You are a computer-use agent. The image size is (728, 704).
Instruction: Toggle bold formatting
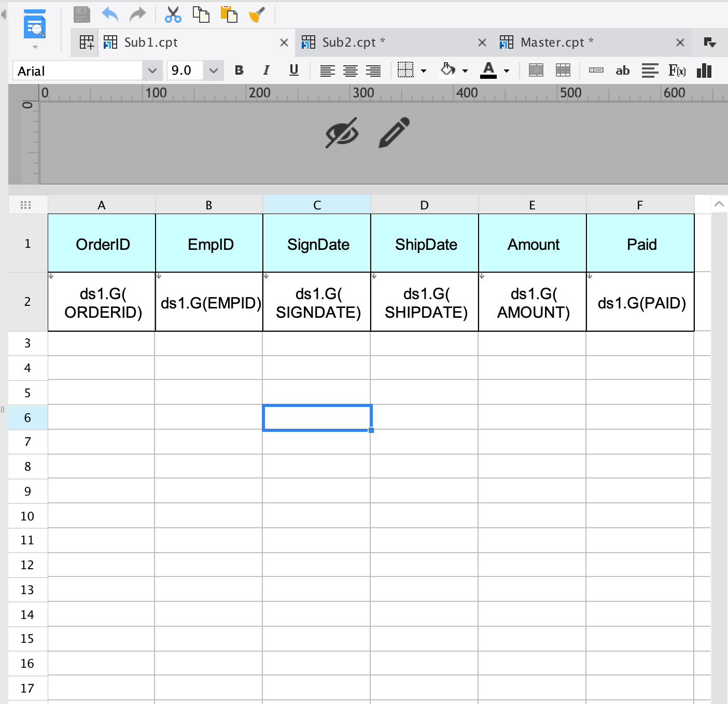pos(239,71)
